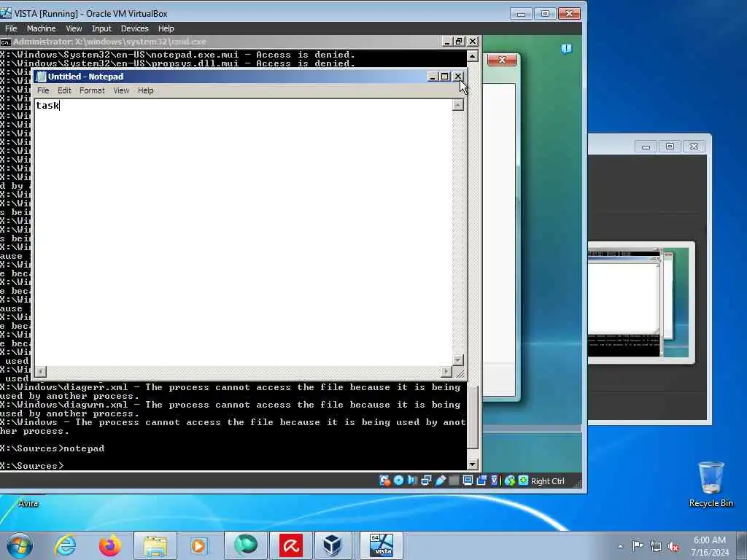Click the Notepad icon in the Untitled title bar
Screen dimensions: 747x560
pyautogui.click(x=41, y=77)
